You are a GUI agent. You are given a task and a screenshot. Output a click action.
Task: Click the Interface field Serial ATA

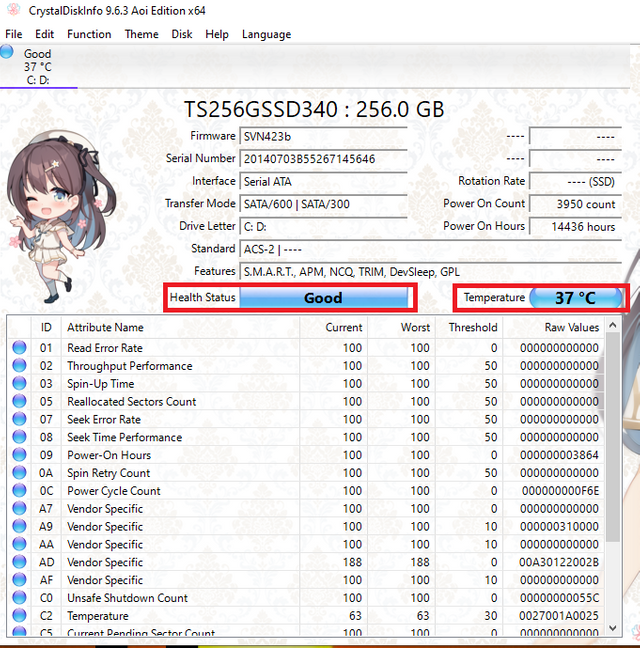[323, 181]
